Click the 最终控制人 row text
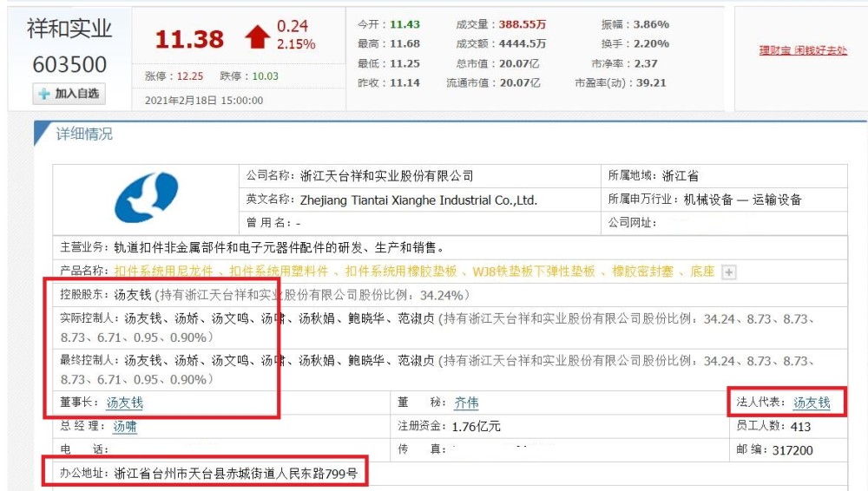868x491 pixels. pos(437,370)
